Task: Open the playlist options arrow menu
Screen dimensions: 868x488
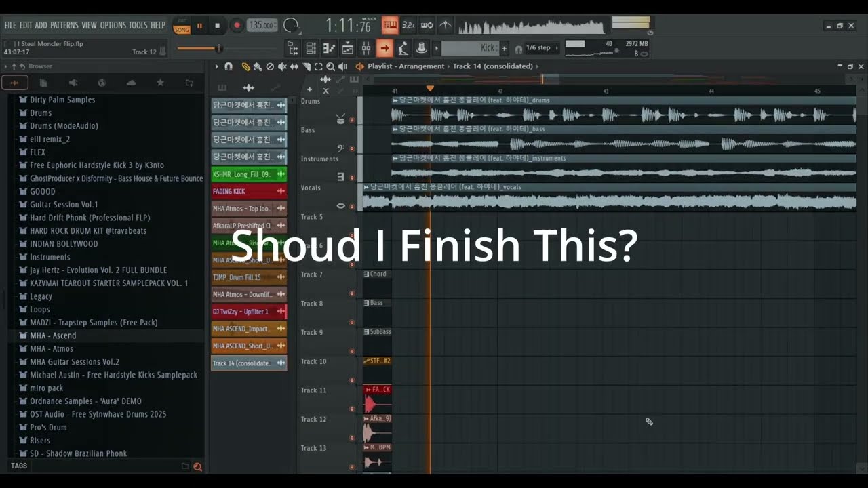Action: pyautogui.click(x=216, y=66)
